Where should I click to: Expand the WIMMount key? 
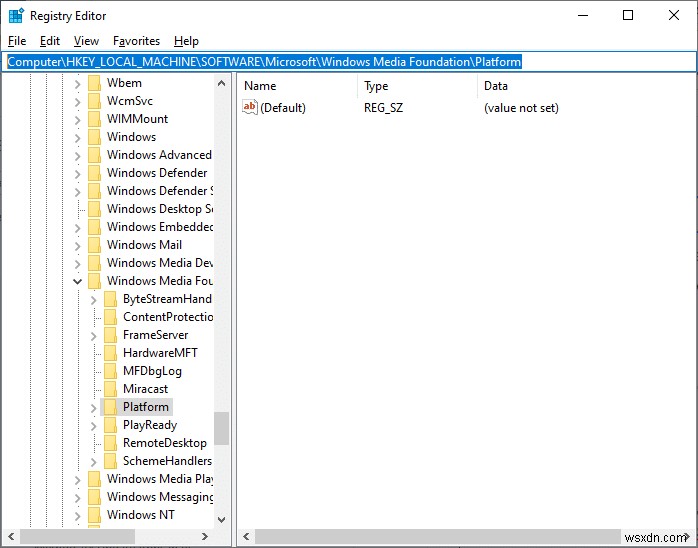77,120
